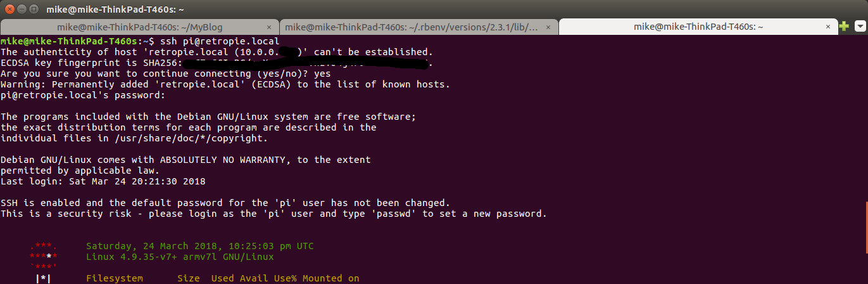Minimize the terminal window
The width and height of the screenshot is (868, 284).
22,10
